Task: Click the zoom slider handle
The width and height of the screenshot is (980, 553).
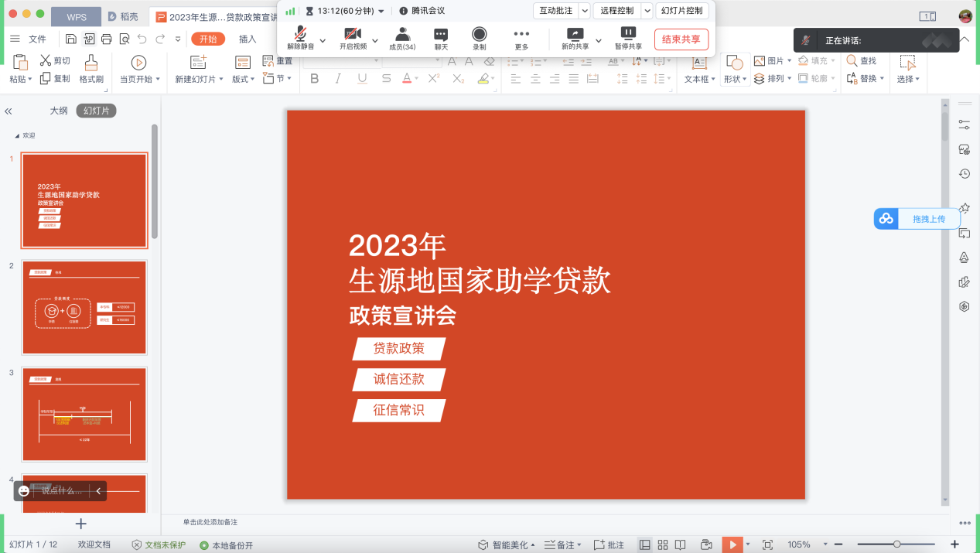Action: tap(896, 544)
